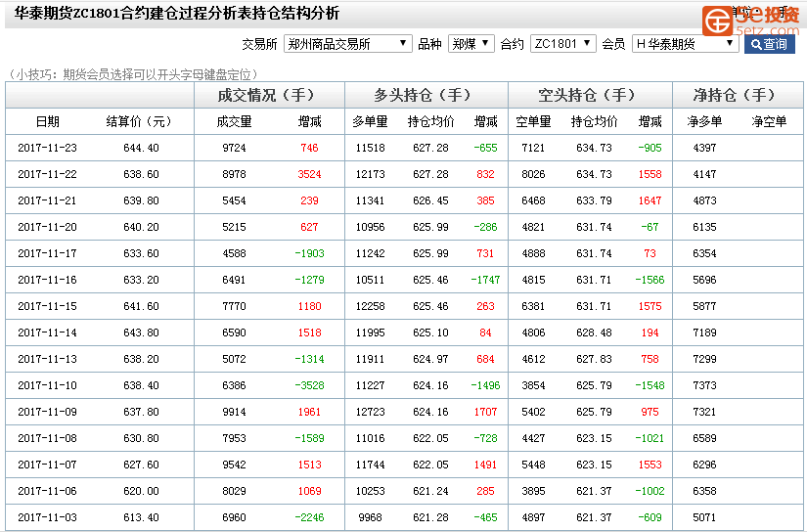Click long change value -1747
The image size is (807, 532).
click(485, 280)
